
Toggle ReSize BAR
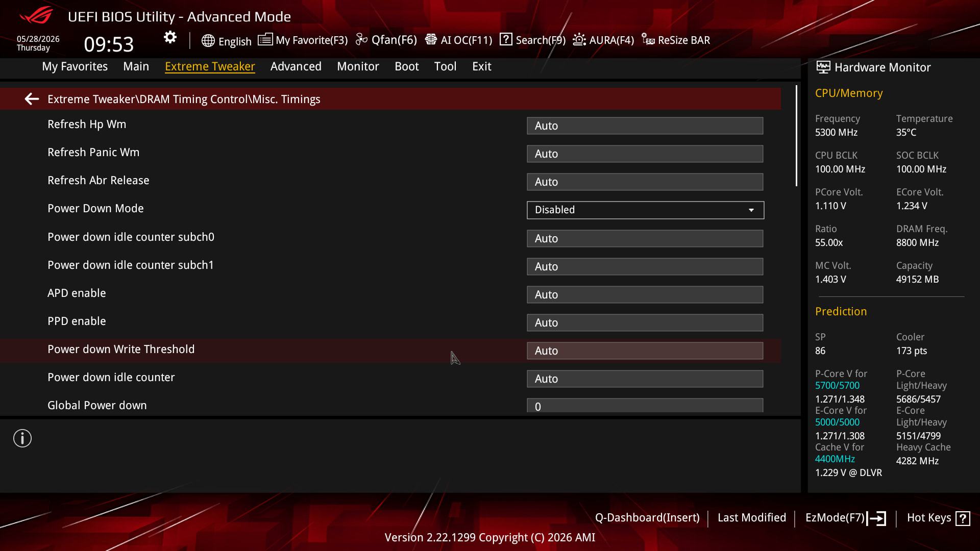pyautogui.click(x=684, y=40)
